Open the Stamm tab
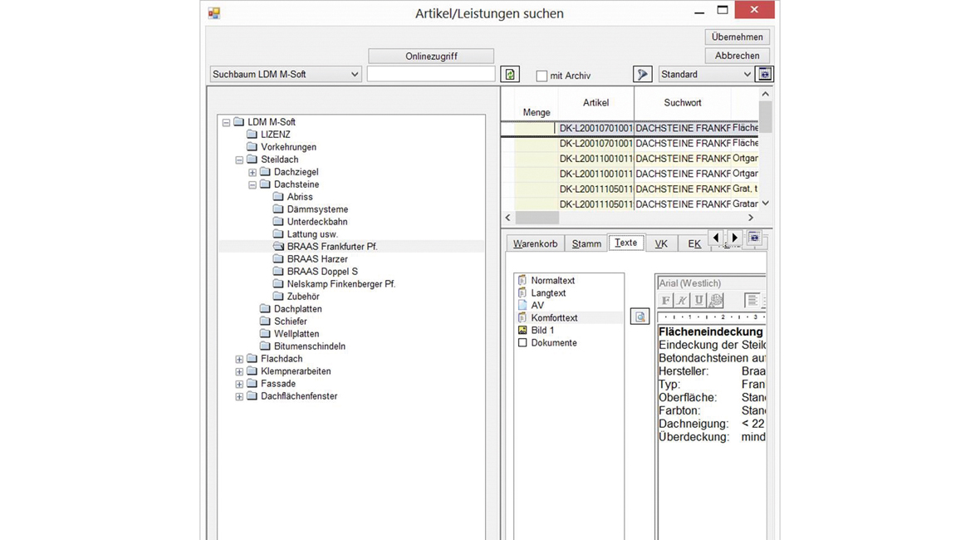The image size is (980, 540). pyautogui.click(x=586, y=243)
